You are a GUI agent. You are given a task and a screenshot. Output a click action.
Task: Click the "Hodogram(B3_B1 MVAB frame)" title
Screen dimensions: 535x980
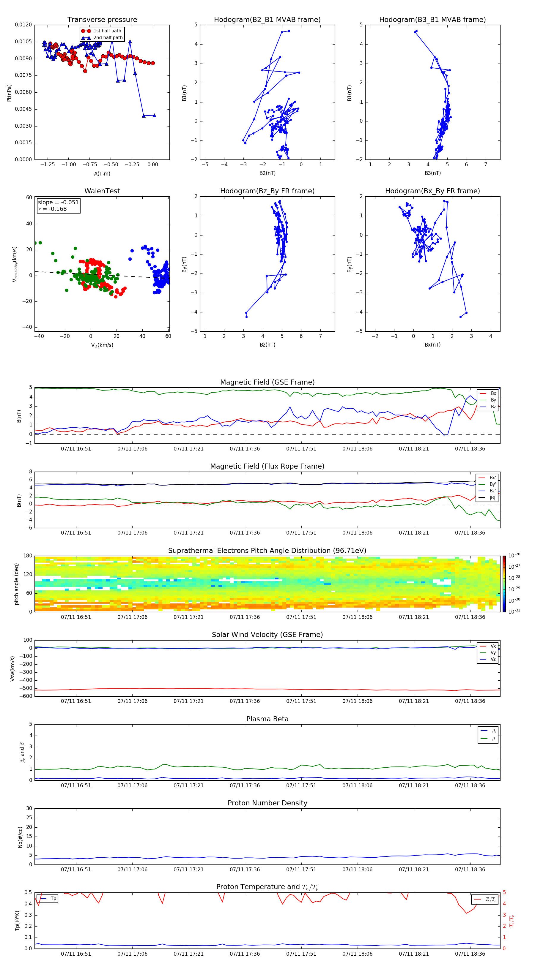432,20
